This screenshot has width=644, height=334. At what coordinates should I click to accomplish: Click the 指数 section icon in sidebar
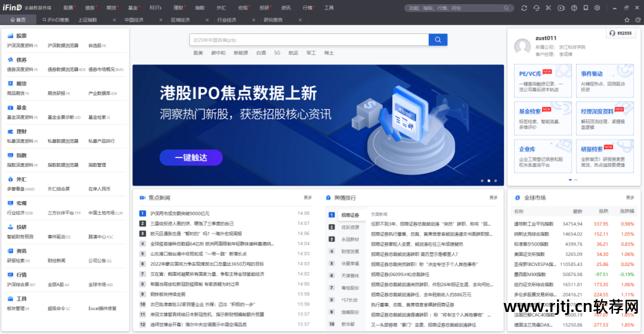click(10, 155)
